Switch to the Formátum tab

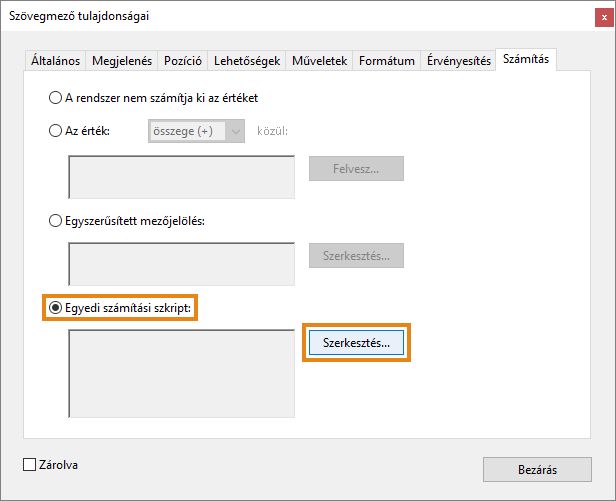click(387, 61)
